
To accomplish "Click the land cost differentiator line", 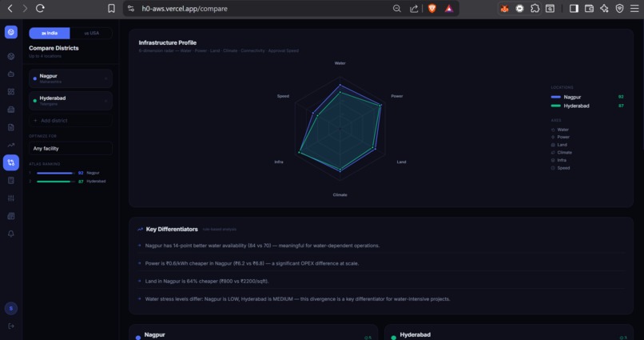I will click(207, 282).
